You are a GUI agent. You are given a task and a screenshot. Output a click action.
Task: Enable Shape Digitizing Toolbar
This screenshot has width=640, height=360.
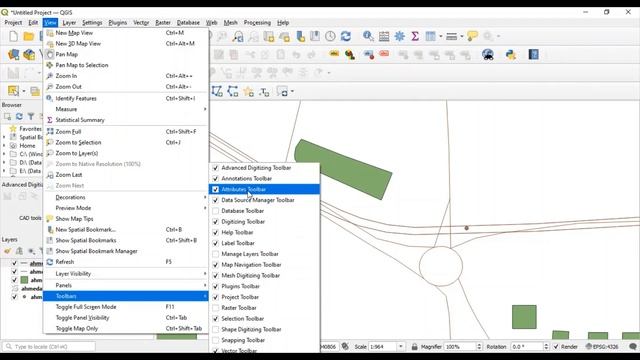click(x=216, y=329)
